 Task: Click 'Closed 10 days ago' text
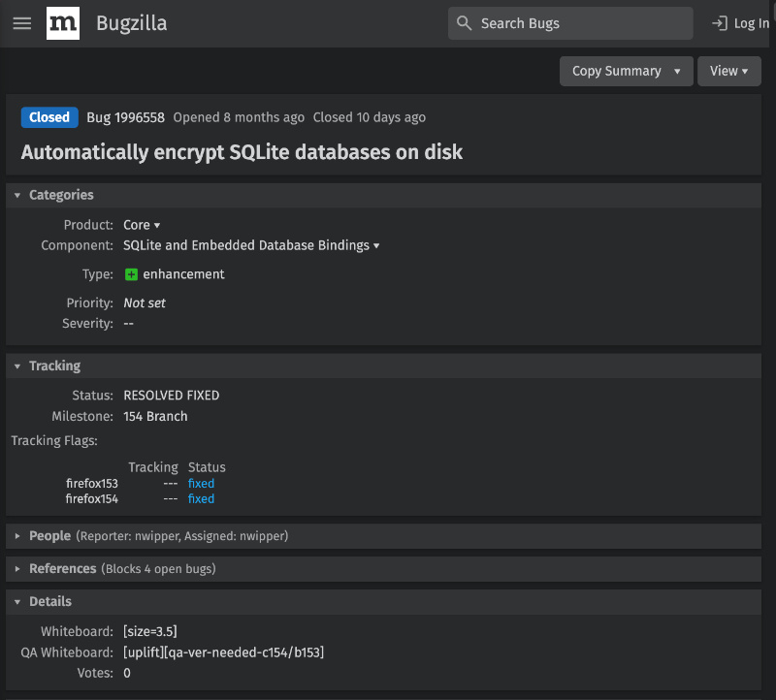point(370,117)
